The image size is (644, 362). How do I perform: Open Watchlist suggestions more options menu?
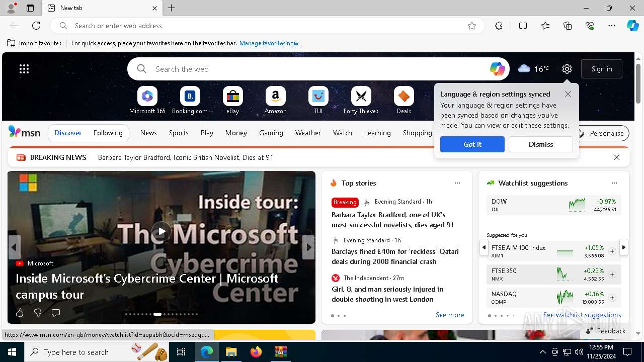click(x=614, y=183)
